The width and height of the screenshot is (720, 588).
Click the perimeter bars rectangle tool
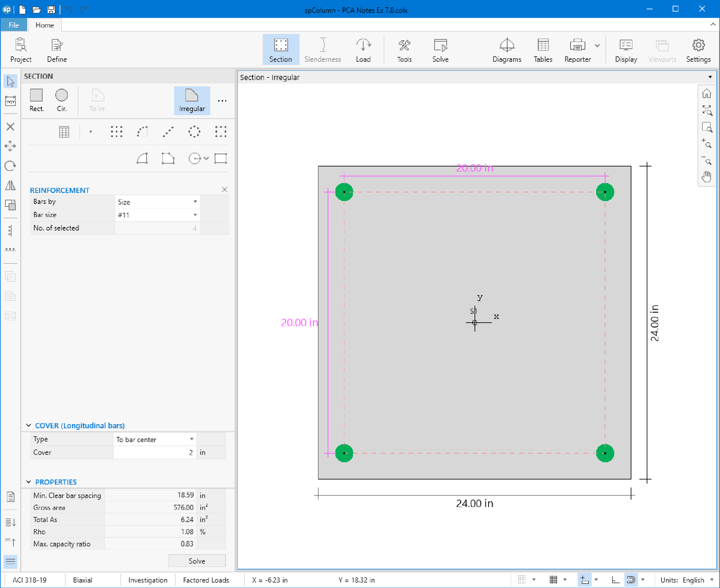[x=220, y=132]
